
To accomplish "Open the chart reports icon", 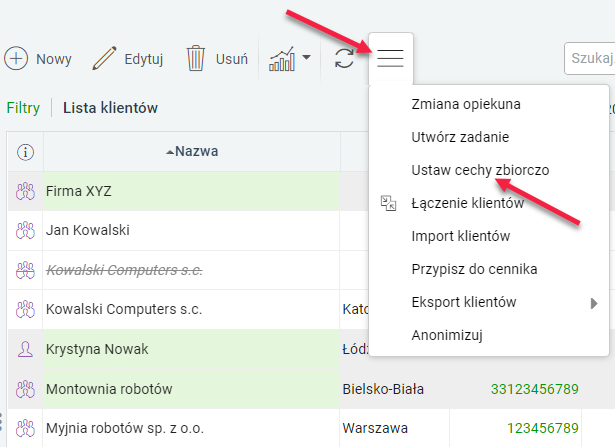I will pyautogui.click(x=282, y=59).
